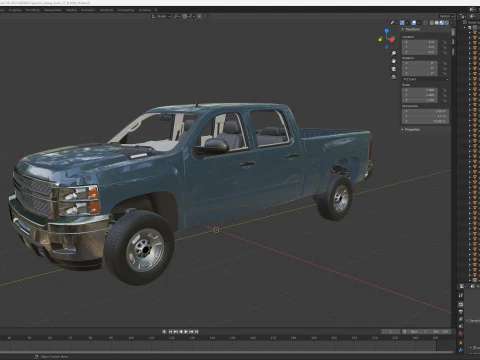Click the Location X value field

click(x=420, y=42)
